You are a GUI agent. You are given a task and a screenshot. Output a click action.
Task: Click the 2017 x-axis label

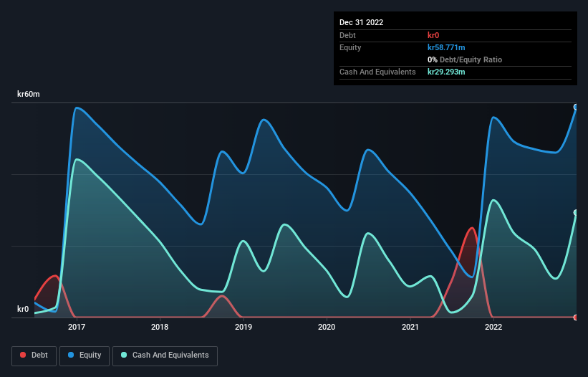(x=77, y=327)
